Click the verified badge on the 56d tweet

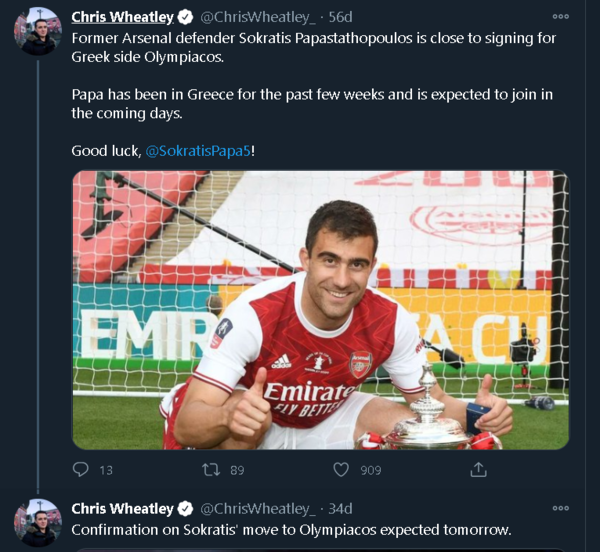click(x=186, y=17)
